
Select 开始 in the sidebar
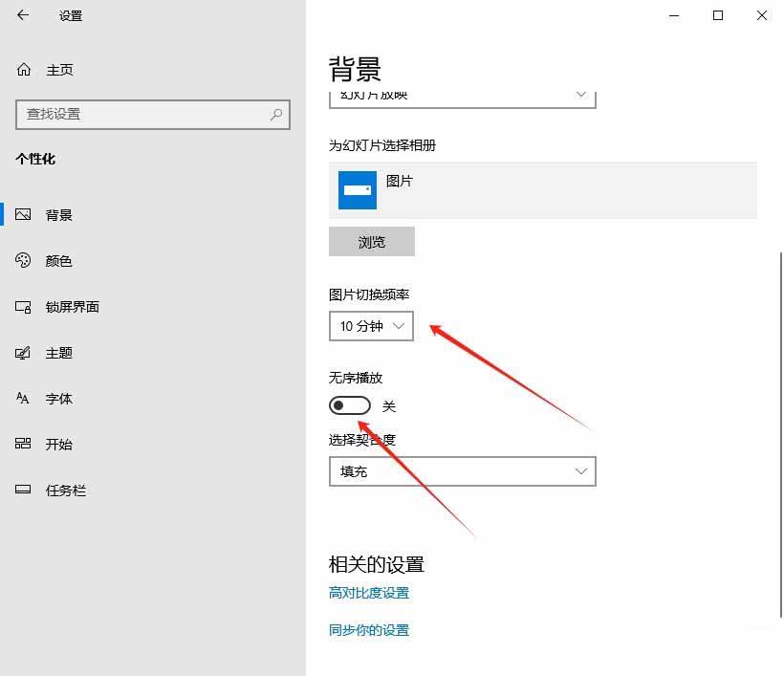59,444
